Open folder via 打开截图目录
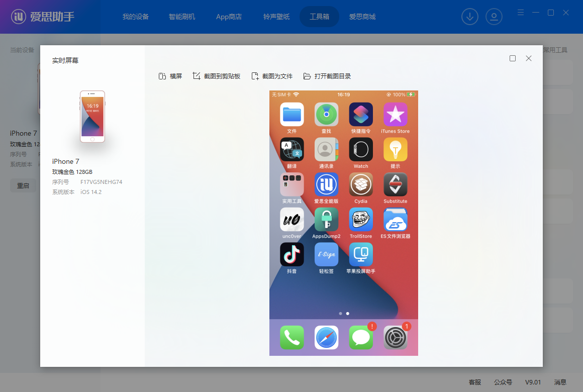Image resolution: width=583 pixels, height=392 pixels. 327,76
